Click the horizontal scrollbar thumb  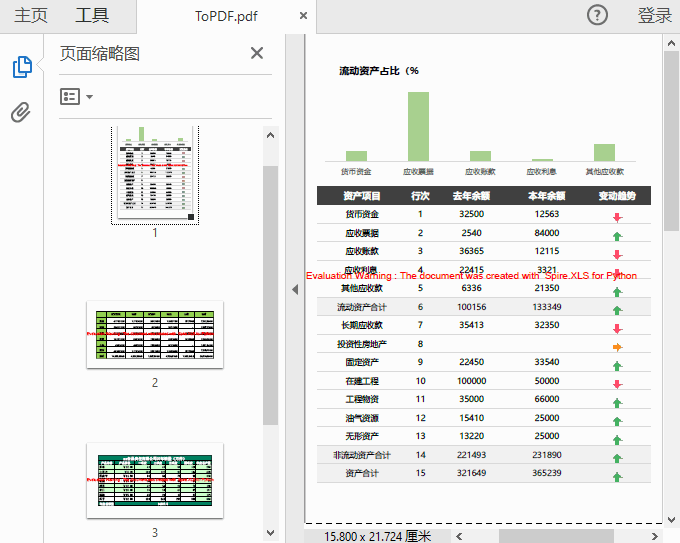point(556,536)
